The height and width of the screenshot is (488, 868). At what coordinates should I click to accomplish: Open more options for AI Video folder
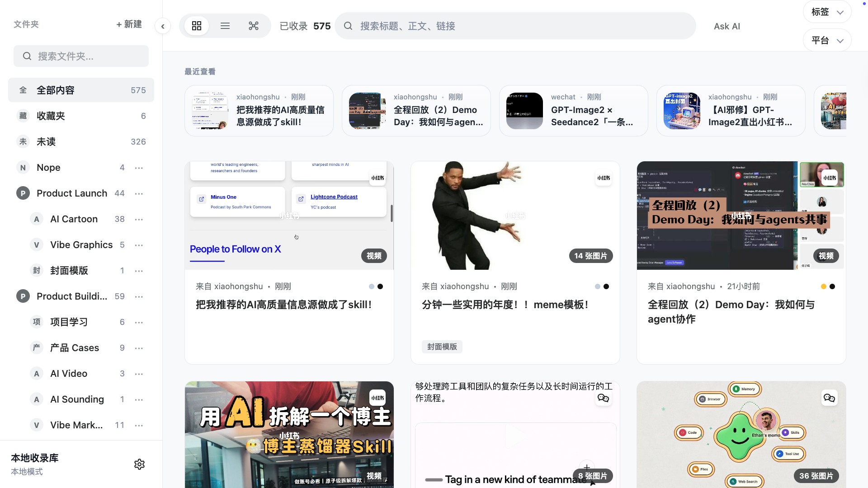(139, 374)
